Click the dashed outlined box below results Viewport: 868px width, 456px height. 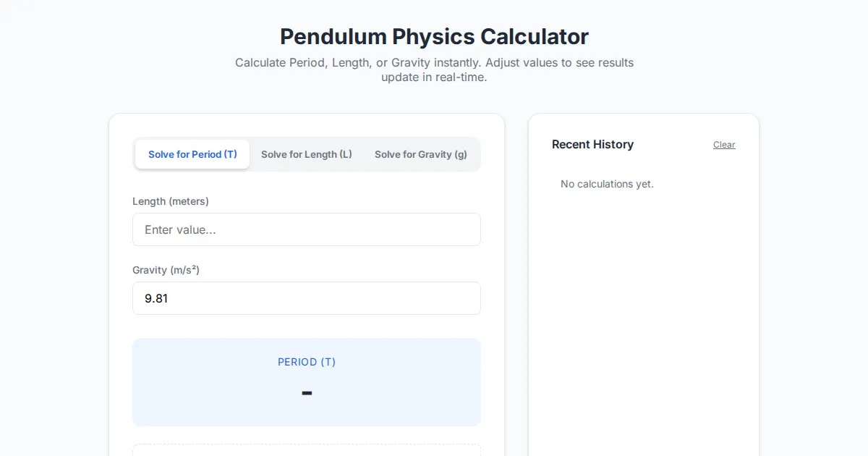[x=307, y=450]
